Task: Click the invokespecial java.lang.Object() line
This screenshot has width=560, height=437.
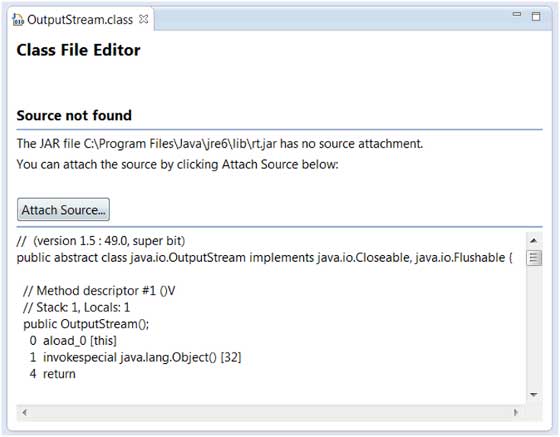Action: [135, 357]
